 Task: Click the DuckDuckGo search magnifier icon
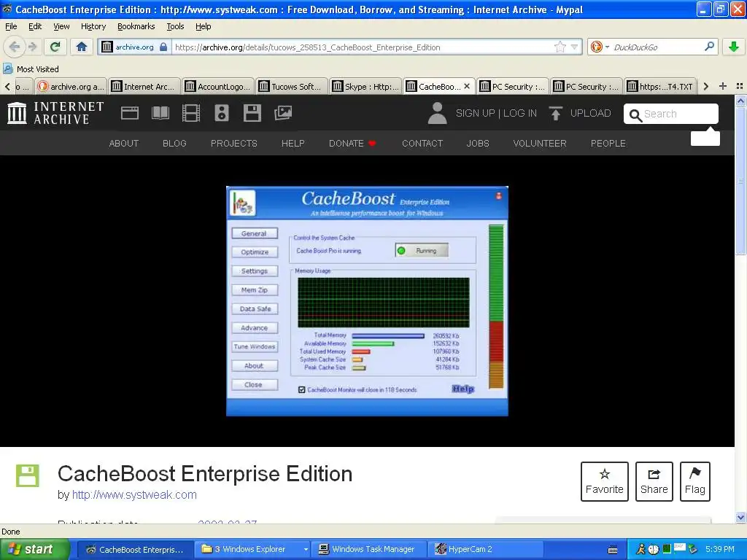pos(709,47)
